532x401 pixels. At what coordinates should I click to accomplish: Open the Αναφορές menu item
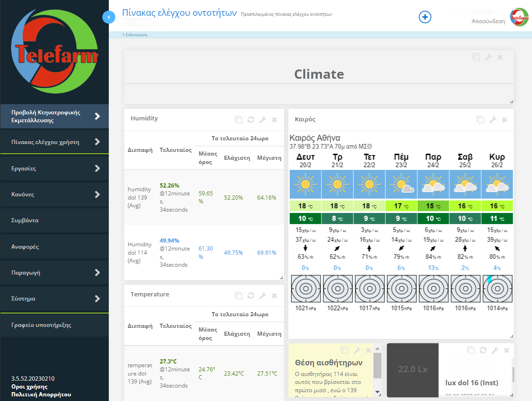[25, 247]
